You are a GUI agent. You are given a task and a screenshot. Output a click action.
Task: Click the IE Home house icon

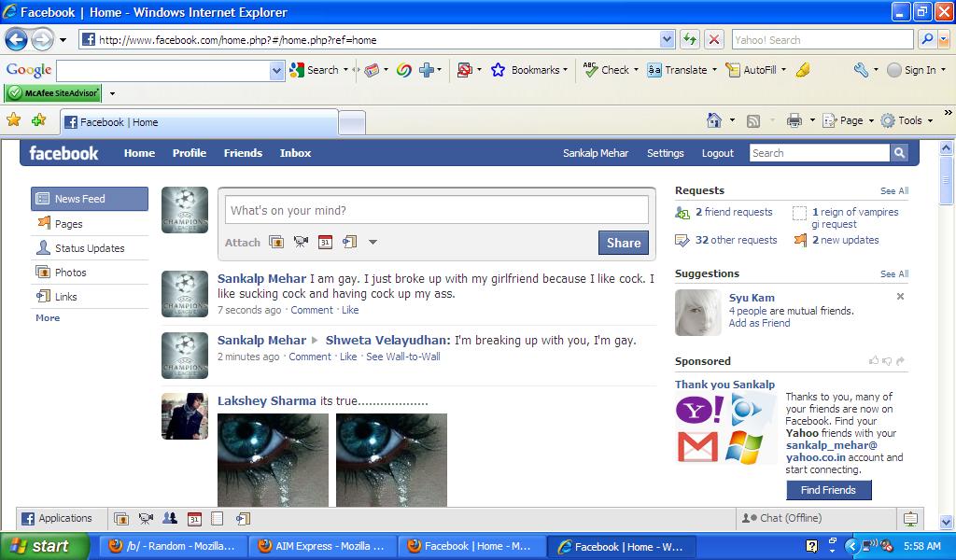coord(714,120)
